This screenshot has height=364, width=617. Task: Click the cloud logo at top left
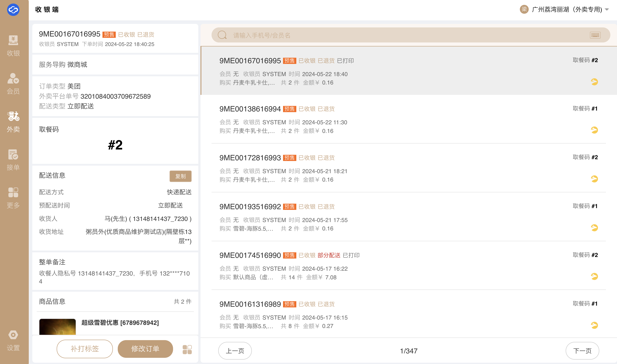point(13,10)
